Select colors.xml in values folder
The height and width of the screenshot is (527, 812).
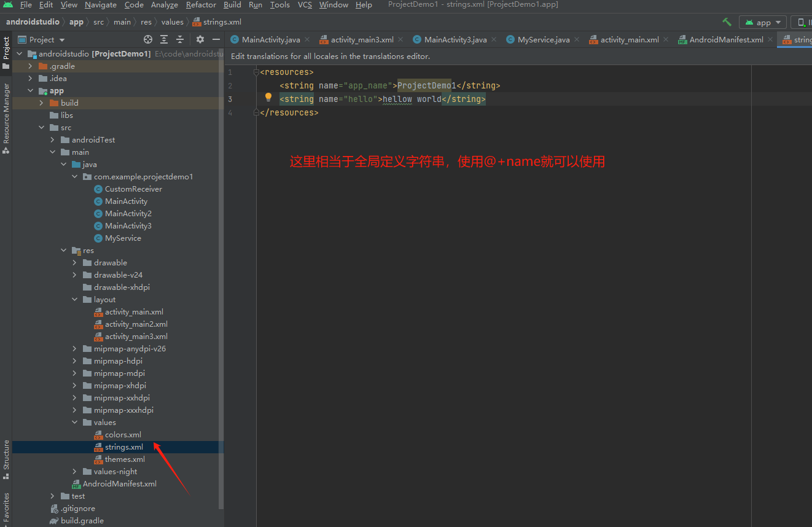pyautogui.click(x=123, y=434)
